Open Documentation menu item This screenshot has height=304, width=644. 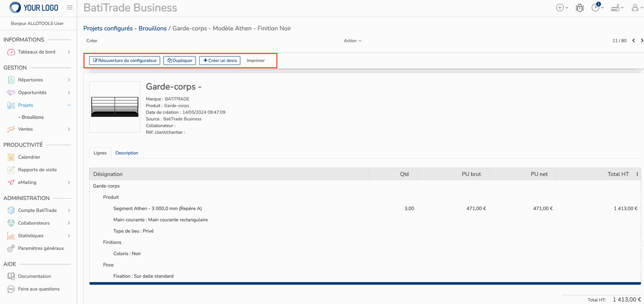pos(35,276)
